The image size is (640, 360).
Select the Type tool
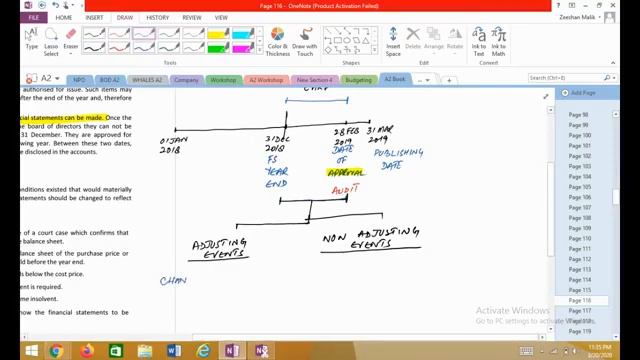coord(31,39)
